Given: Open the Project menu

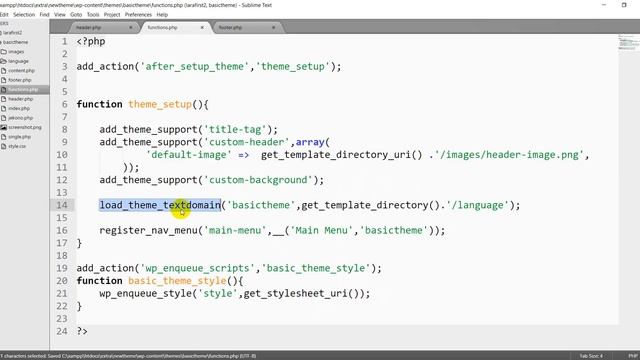Looking at the screenshot, I should click(112, 14).
